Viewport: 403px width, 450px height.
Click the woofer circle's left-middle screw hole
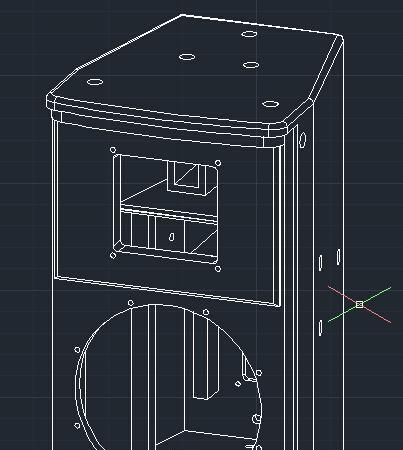coord(77,350)
